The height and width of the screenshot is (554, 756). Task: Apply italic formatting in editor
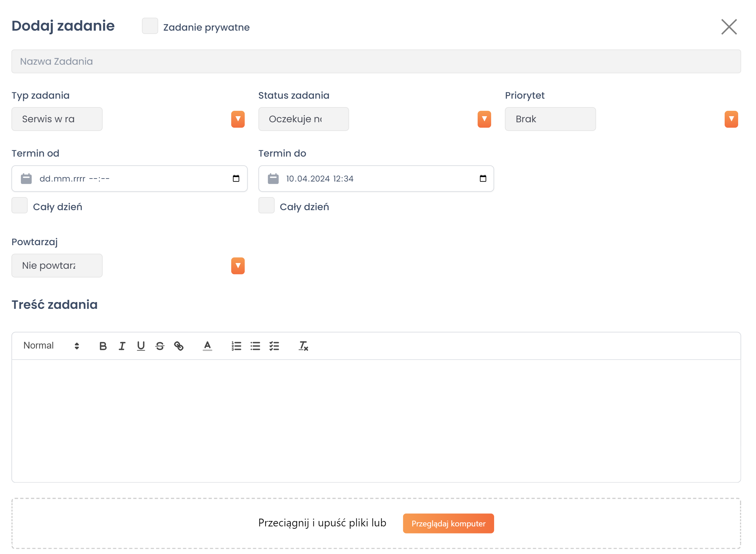pos(122,346)
